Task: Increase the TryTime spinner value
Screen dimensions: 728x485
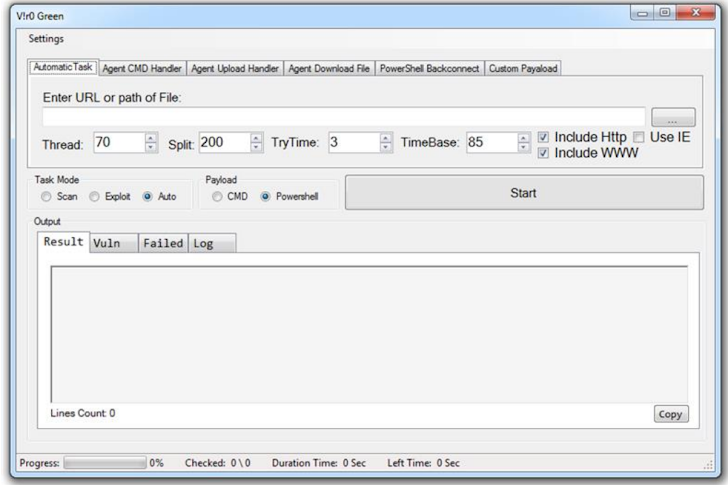Action: coord(386,138)
